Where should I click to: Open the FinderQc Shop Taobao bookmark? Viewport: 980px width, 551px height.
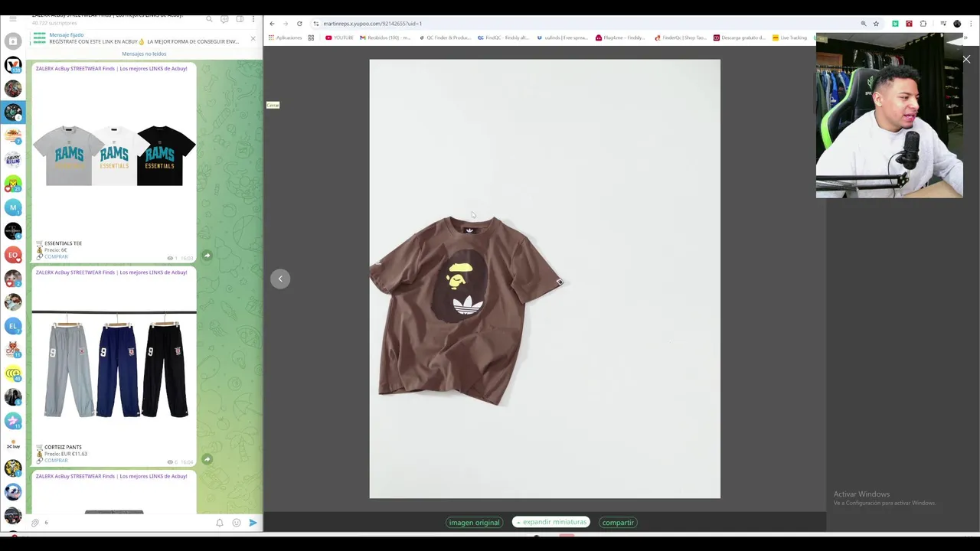[679, 37]
